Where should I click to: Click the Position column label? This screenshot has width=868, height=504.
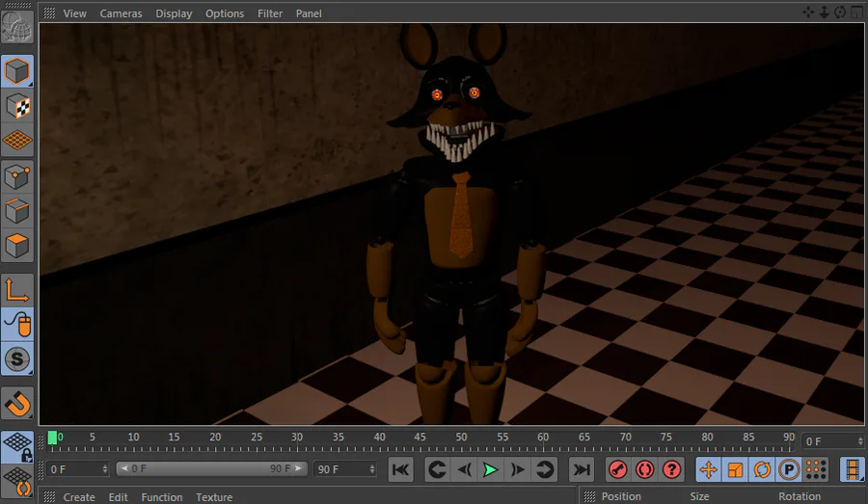pyautogui.click(x=621, y=496)
